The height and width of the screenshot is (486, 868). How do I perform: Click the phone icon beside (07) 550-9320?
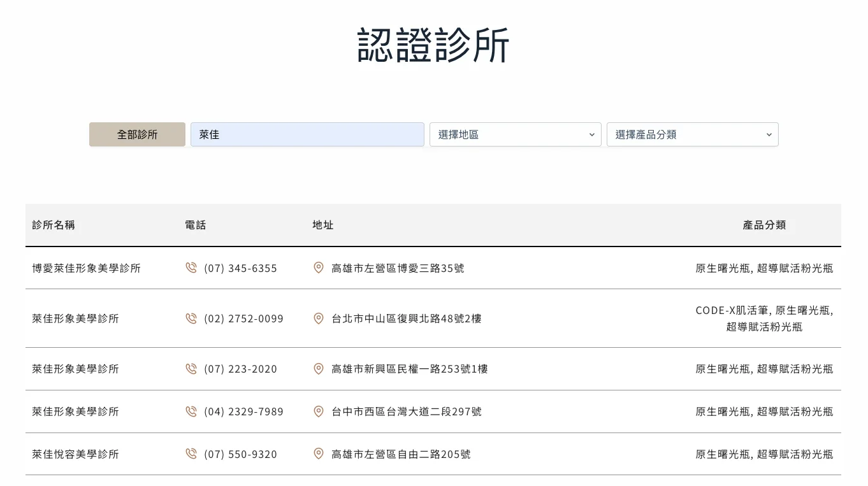[191, 454]
